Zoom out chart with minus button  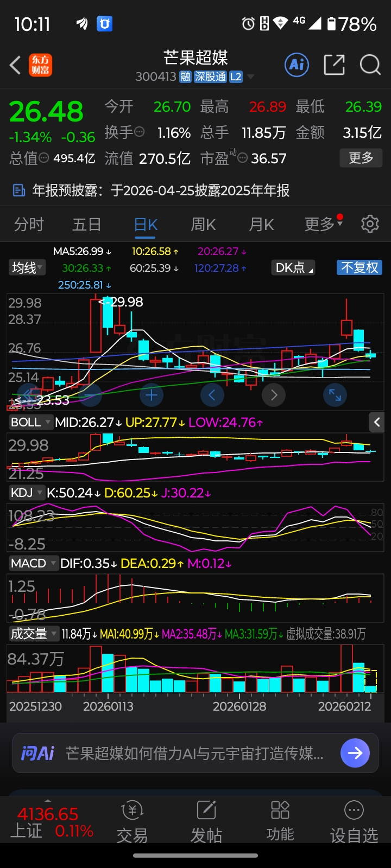click(90, 395)
